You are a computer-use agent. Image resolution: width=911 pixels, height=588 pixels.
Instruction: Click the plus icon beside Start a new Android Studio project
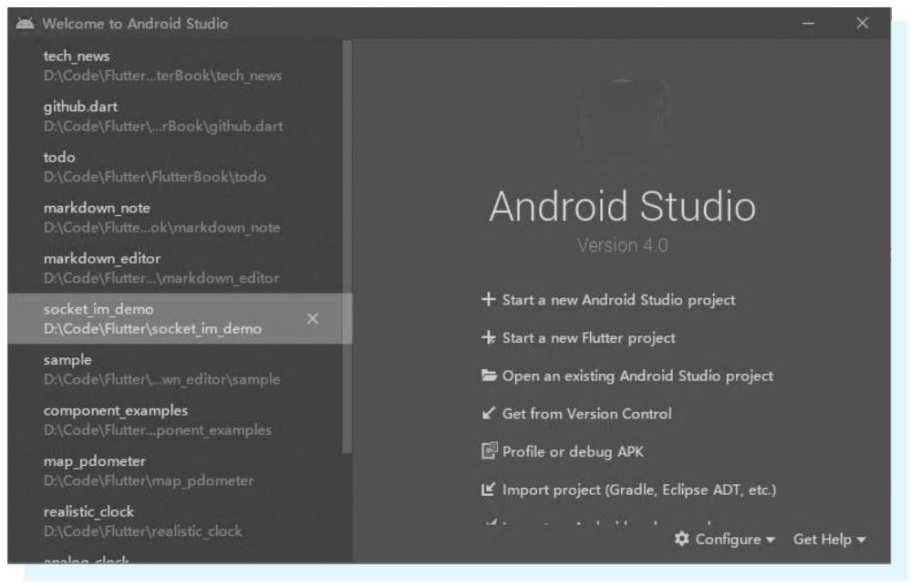(488, 299)
